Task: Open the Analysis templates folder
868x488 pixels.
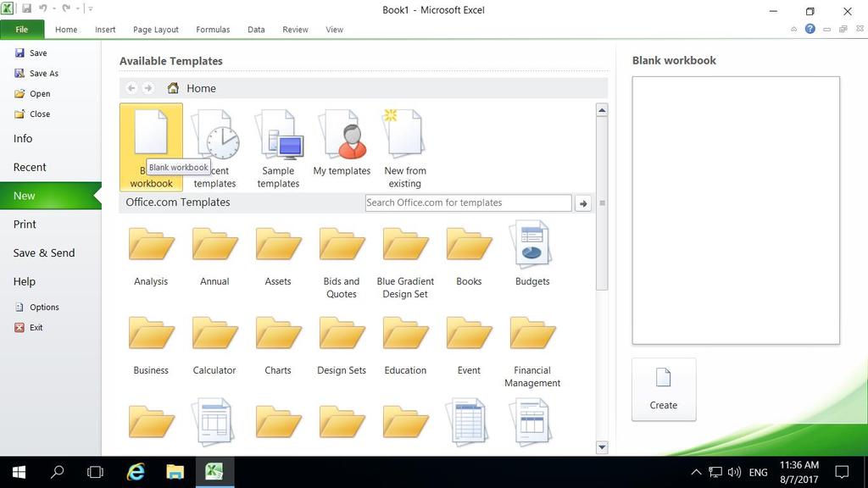Action: click(x=151, y=256)
